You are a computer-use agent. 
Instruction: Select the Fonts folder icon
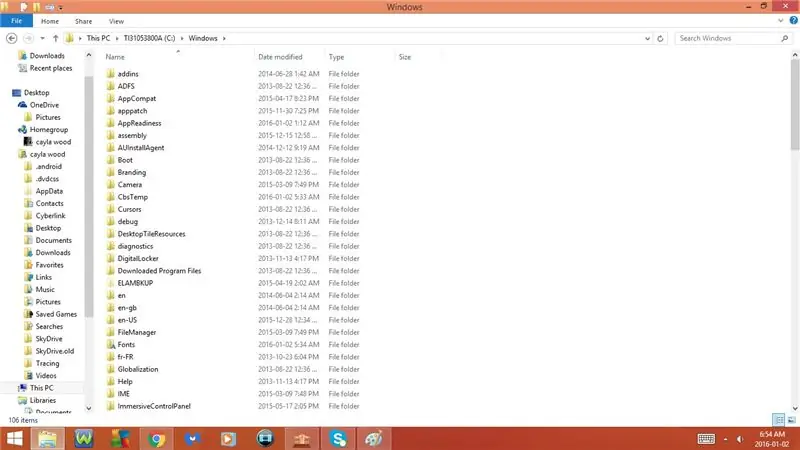[x=111, y=344]
